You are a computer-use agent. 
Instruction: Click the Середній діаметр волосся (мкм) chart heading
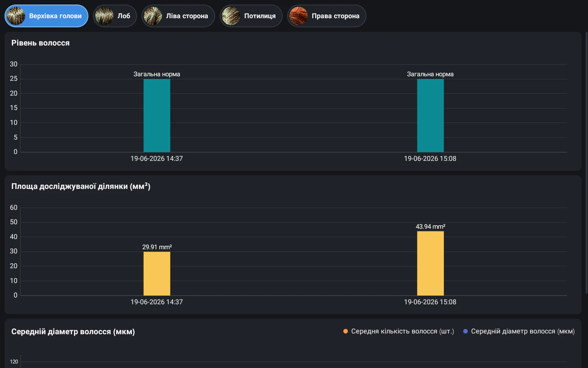[x=73, y=332]
